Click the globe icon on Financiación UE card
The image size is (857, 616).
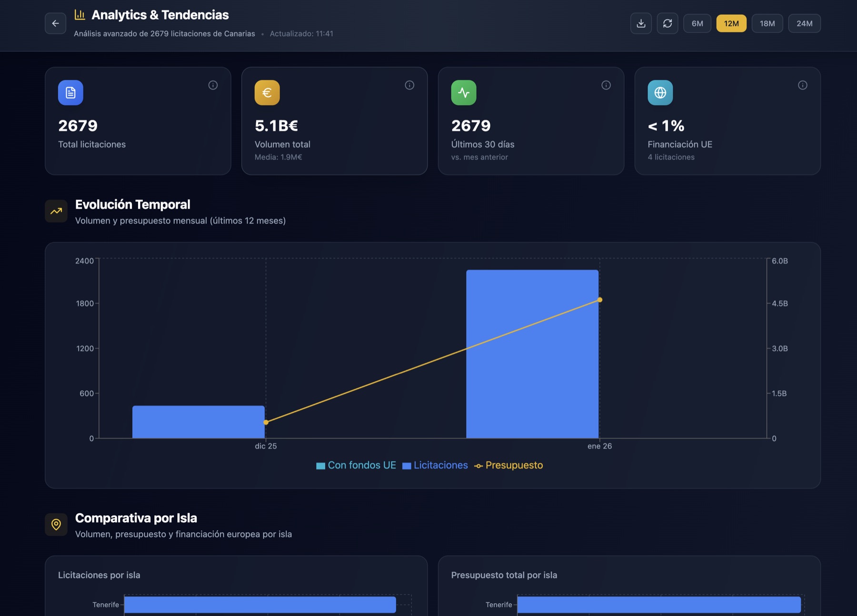tap(660, 92)
